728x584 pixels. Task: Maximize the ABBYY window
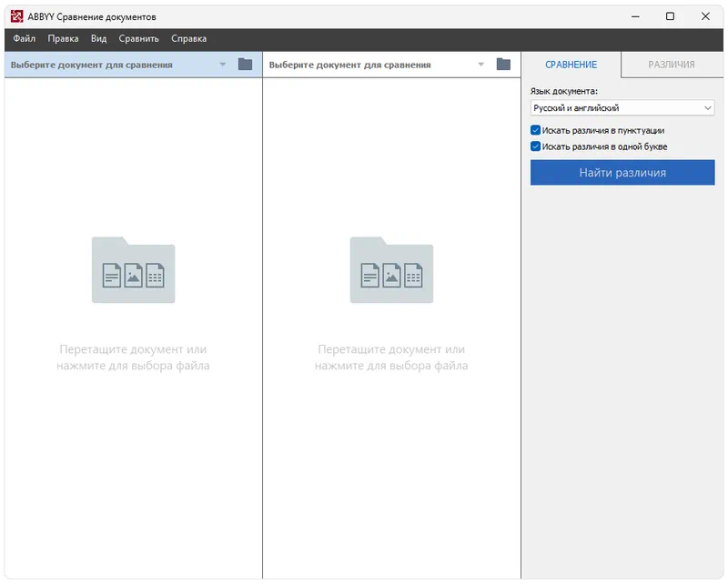(670, 16)
